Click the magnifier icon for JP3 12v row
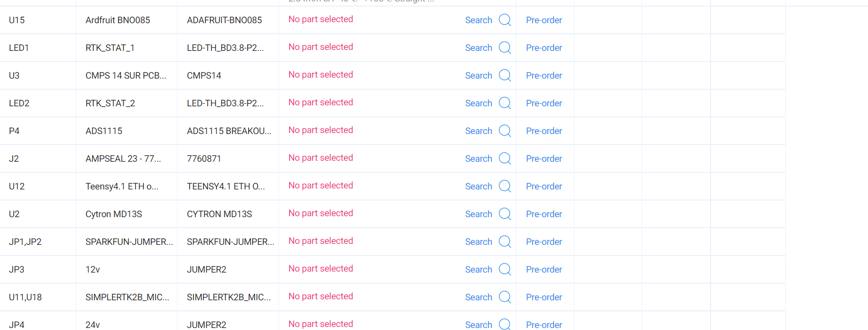 [504, 270]
